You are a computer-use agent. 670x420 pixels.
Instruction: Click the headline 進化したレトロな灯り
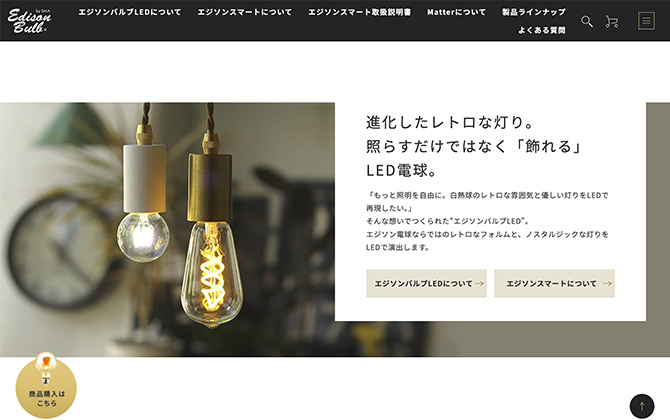(x=450, y=123)
